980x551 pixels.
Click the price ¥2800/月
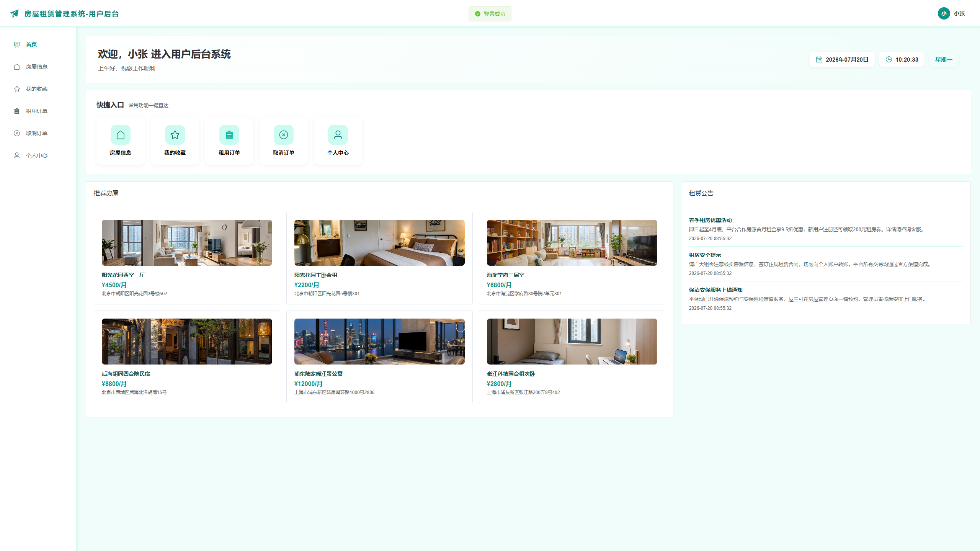(x=499, y=384)
